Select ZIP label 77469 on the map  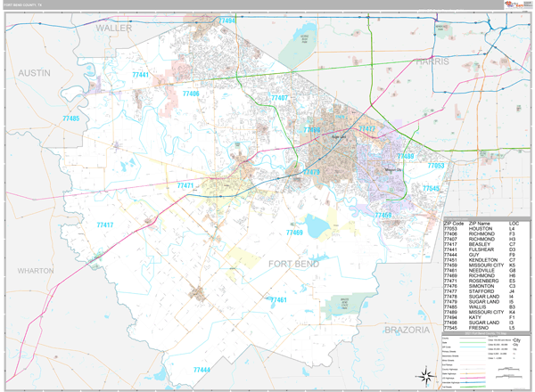click(x=294, y=233)
